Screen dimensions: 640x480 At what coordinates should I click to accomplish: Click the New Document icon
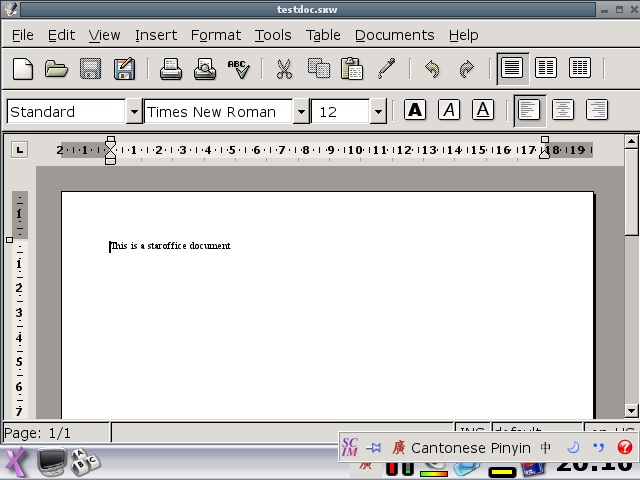(x=22, y=69)
